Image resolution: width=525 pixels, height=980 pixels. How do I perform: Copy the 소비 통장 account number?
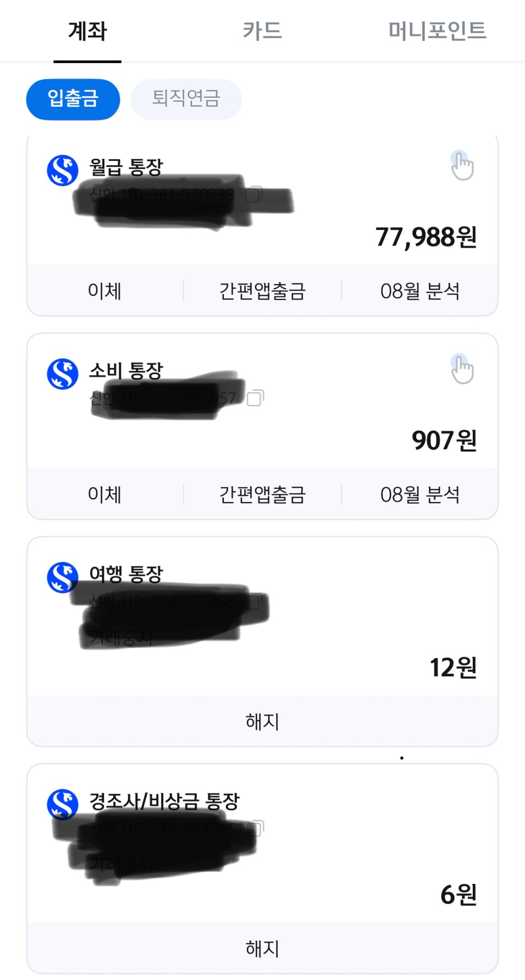click(255, 398)
